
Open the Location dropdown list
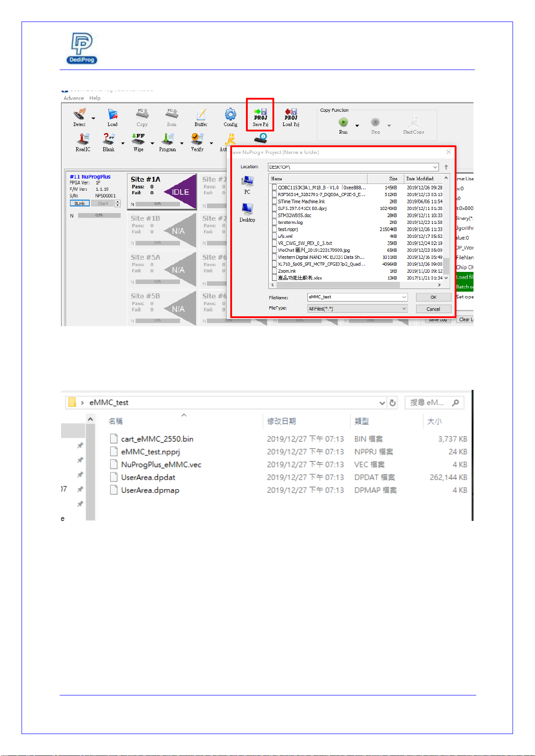[435, 167]
